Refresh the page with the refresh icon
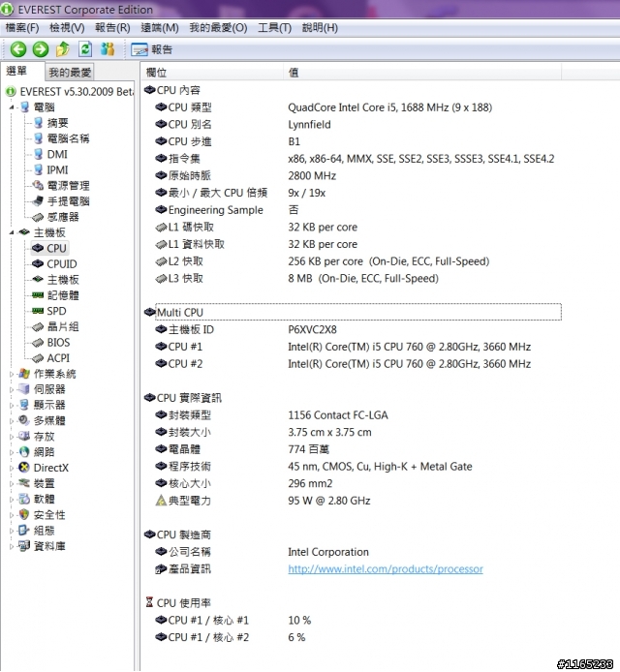 tap(85, 49)
